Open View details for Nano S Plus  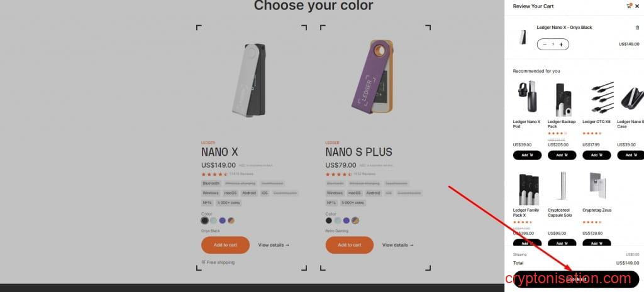pyautogui.click(x=397, y=245)
